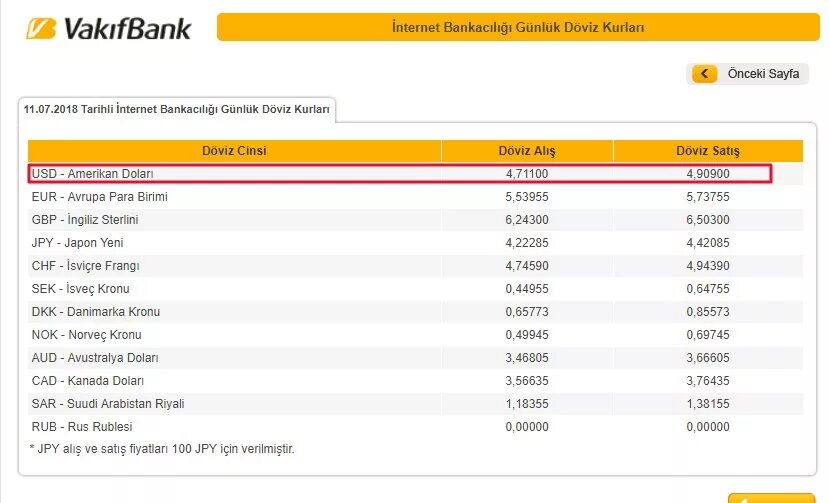The width and height of the screenshot is (829, 503).
Task: Select the 11.07.2018 daily exchange rates tab
Action: pyautogui.click(x=177, y=109)
